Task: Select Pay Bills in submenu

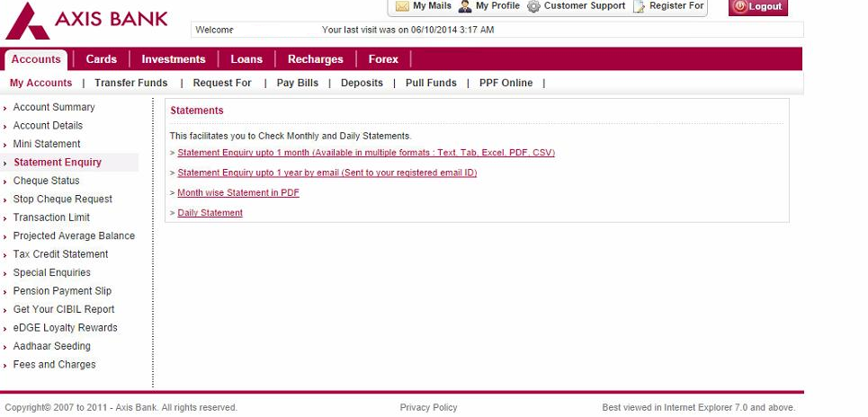Action: (297, 83)
